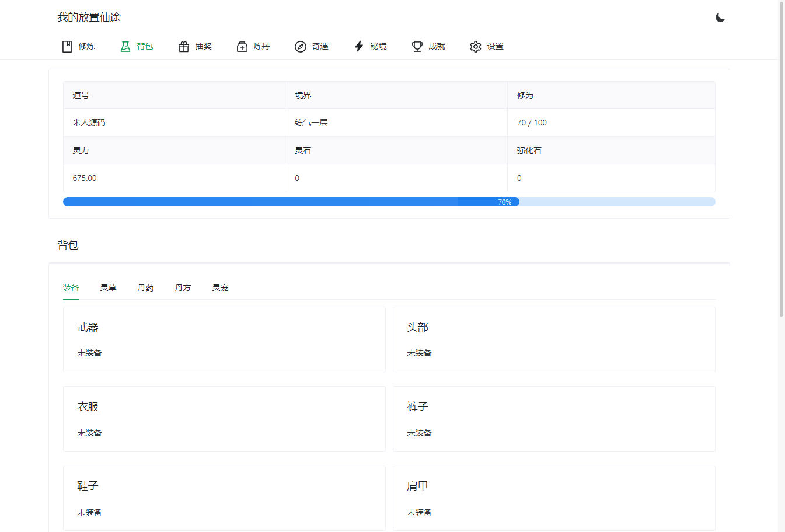Click the 修炼 book icon
Viewport: 785px width, 532px height.
click(x=67, y=47)
